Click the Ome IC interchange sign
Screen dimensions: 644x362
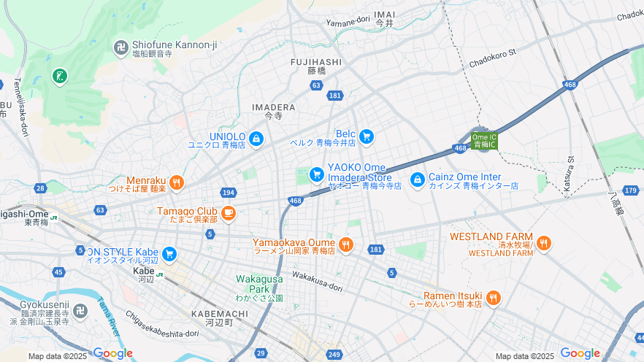tap(484, 141)
